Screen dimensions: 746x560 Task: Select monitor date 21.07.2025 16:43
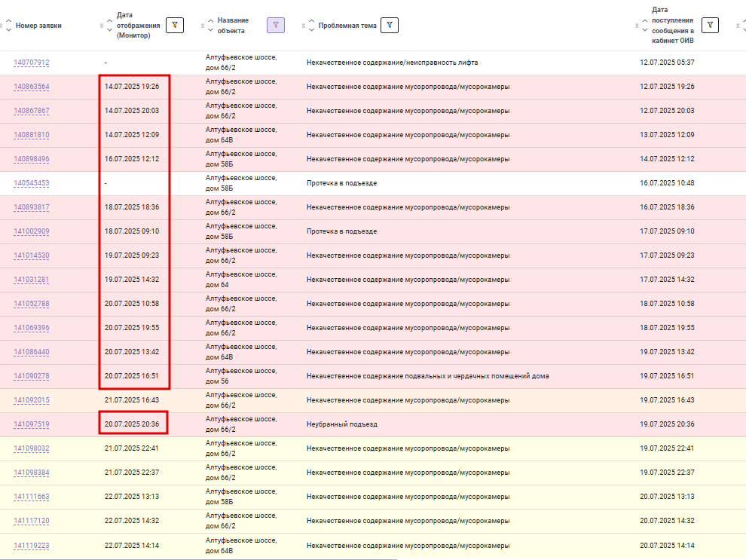(132, 400)
